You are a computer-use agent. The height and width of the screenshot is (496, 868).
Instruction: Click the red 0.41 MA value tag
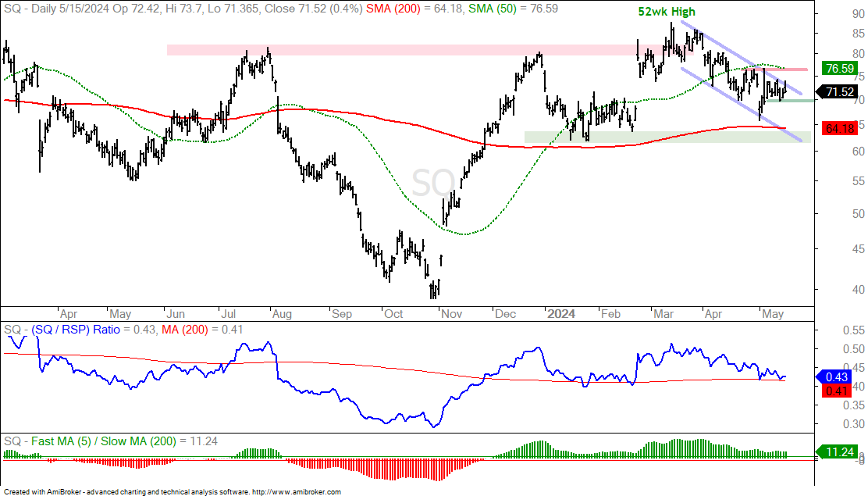(x=837, y=391)
